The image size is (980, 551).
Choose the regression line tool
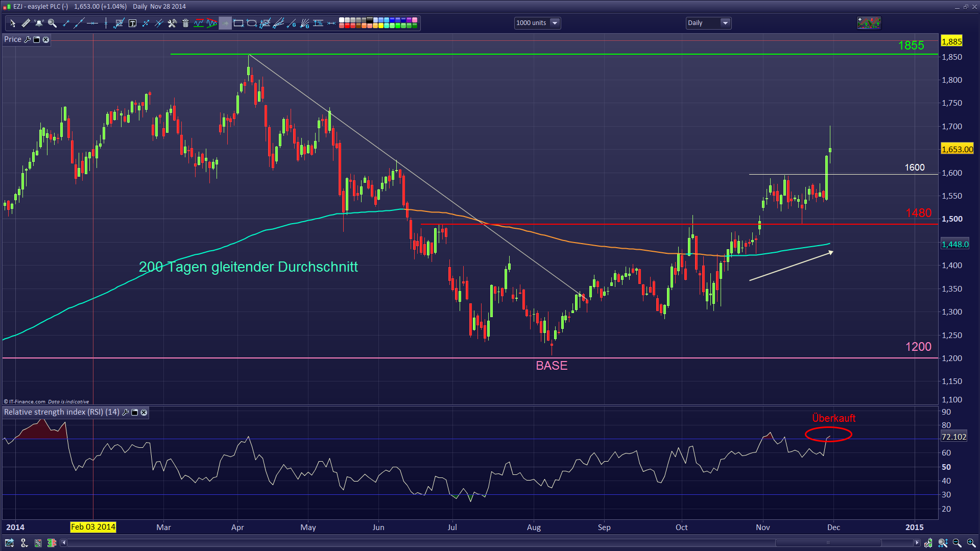pyautogui.click(x=119, y=23)
